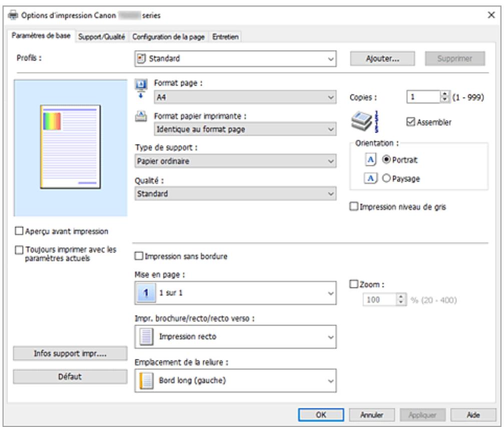
Task: Click the '1 sur 1' layout icon
Action: tap(144, 292)
